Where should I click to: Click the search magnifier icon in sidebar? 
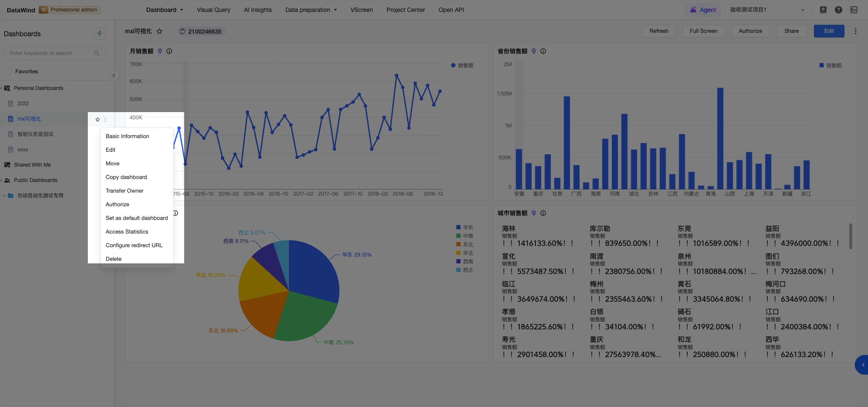coord(96,53)
